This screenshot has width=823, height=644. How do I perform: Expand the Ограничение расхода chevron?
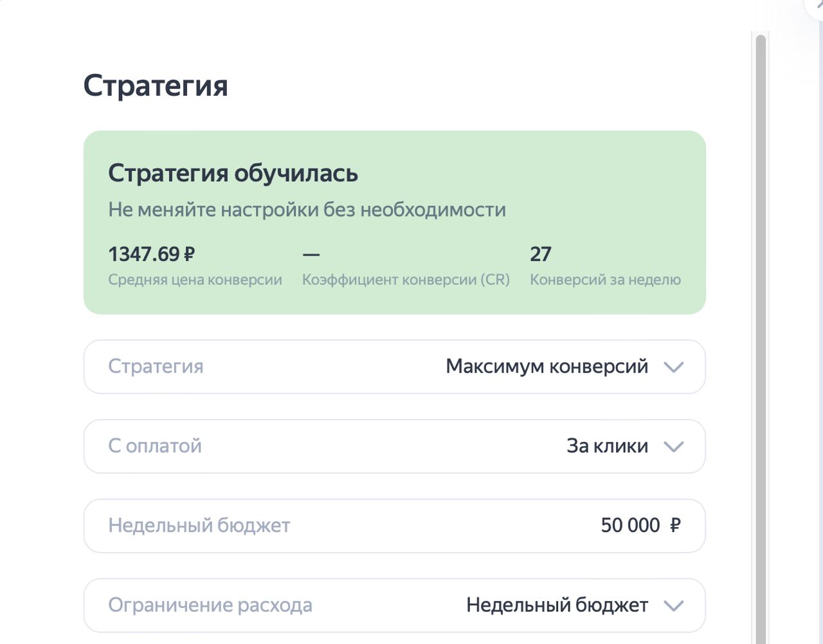pyautogui.click(x=673, y=605)
